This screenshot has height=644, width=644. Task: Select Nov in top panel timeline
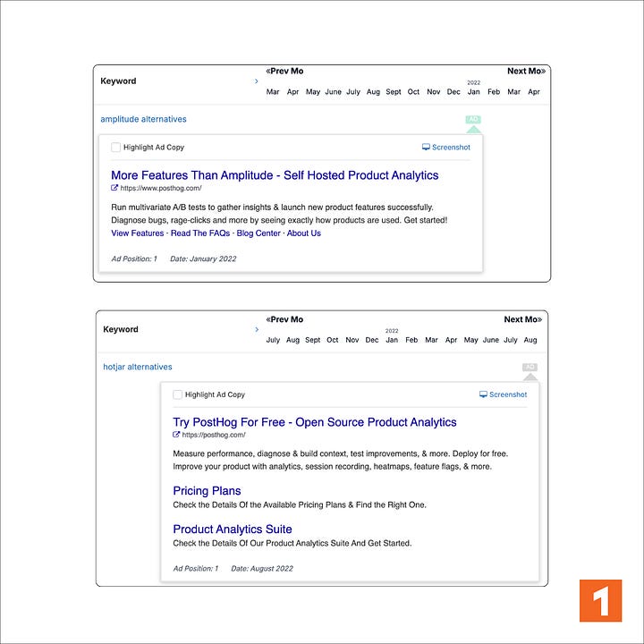[433, 92]
